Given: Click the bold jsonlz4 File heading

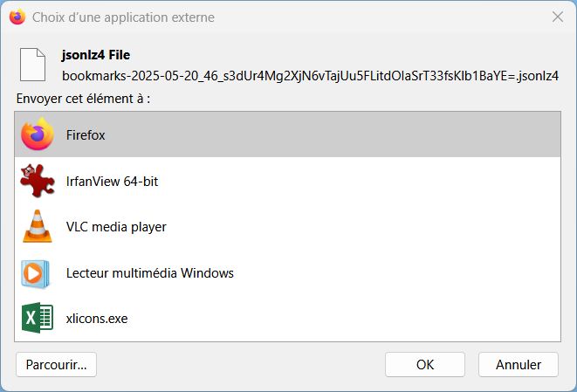Looking at the screenshot, I should coord(96,55).
